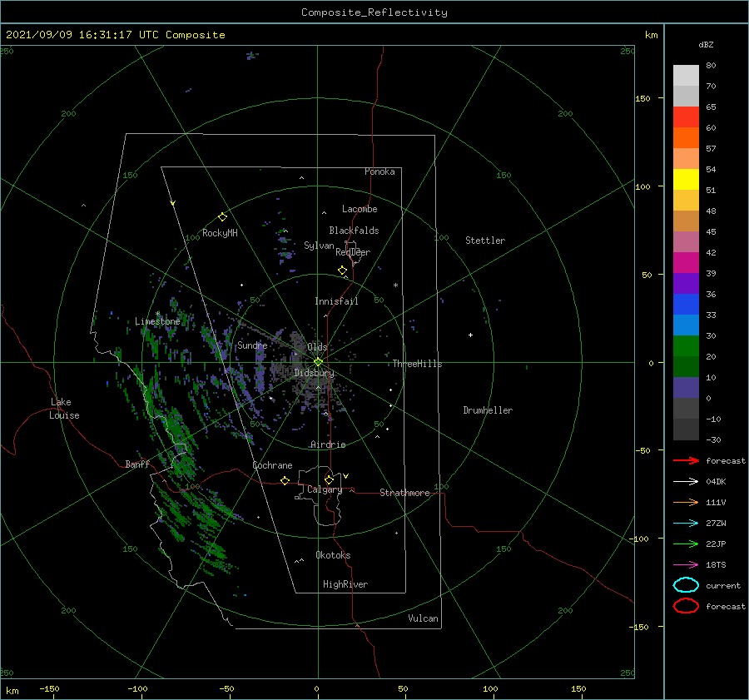
Task: Click the Okotoks label
Action: point(333,555)
